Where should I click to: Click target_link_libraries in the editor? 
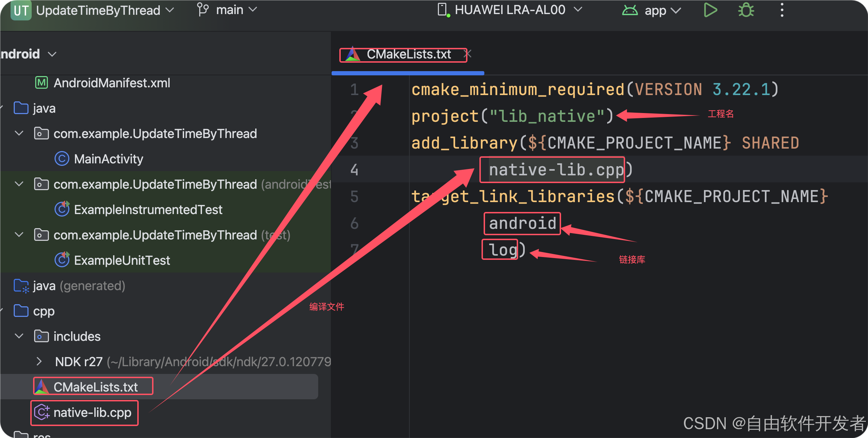pyautogui.click(x=513, y=196)
